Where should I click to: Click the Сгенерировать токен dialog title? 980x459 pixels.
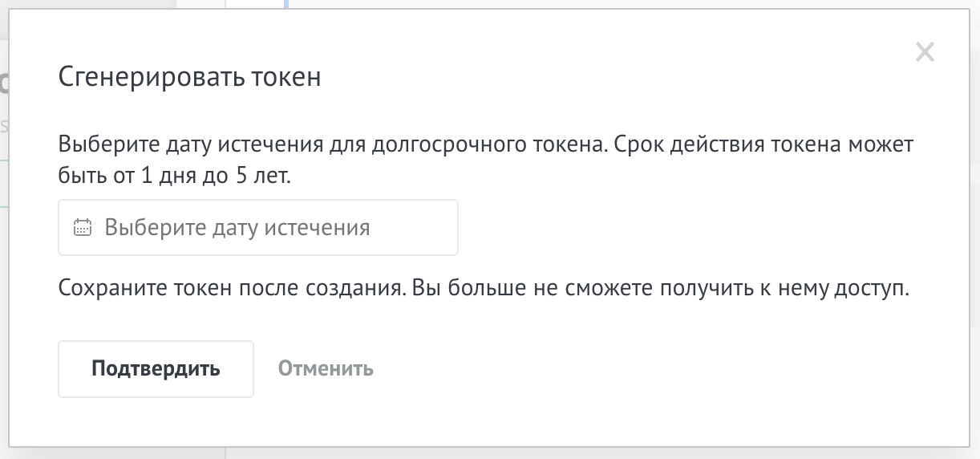(190, 77)
